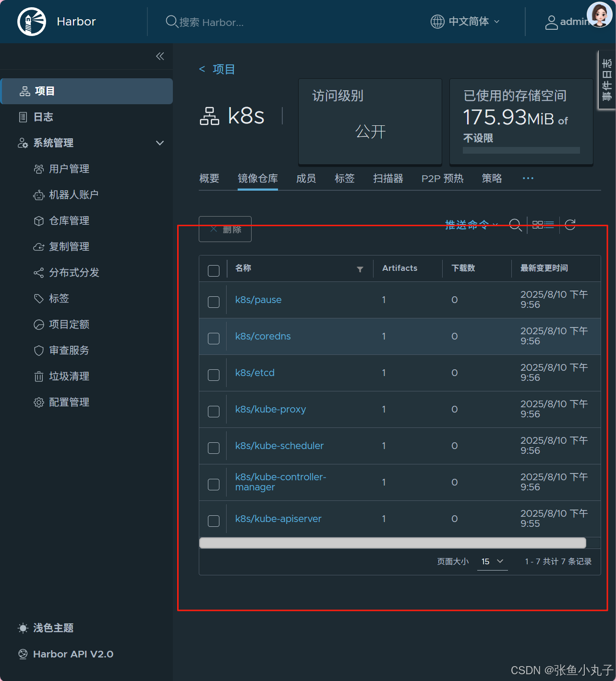Open the k8s/kube-proxy repository

(x=271, y=409)
